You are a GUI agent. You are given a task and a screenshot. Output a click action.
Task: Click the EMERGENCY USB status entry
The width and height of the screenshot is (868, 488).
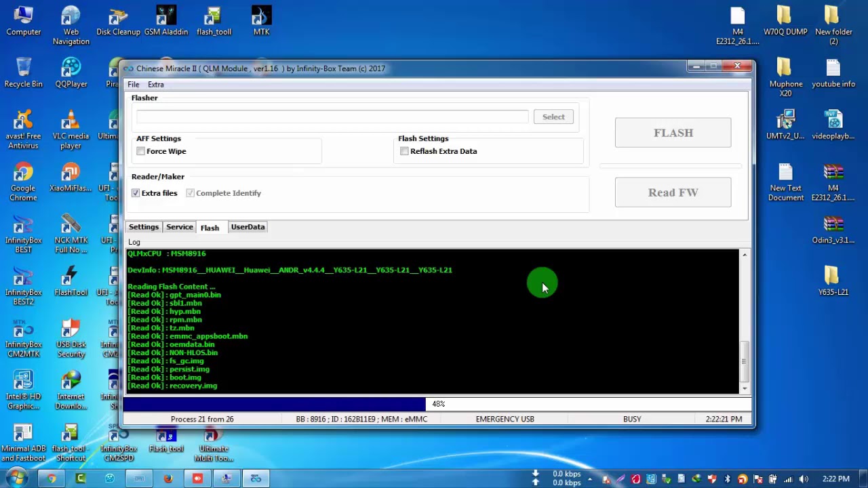point(505,419)
